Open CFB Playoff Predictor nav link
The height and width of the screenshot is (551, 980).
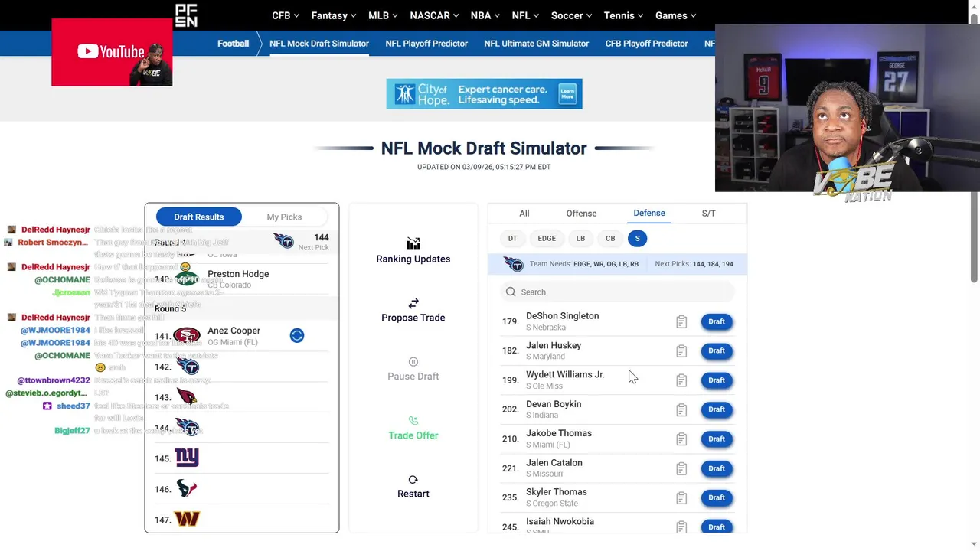(647, 44)
